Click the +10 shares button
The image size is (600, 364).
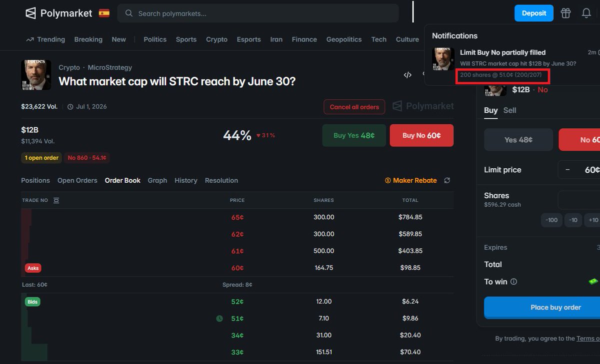(593, 220)
